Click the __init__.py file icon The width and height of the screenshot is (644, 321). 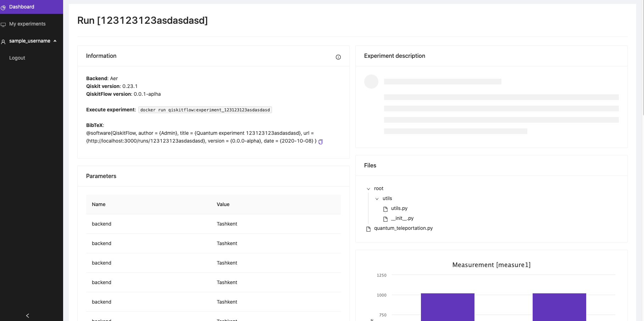385,219
